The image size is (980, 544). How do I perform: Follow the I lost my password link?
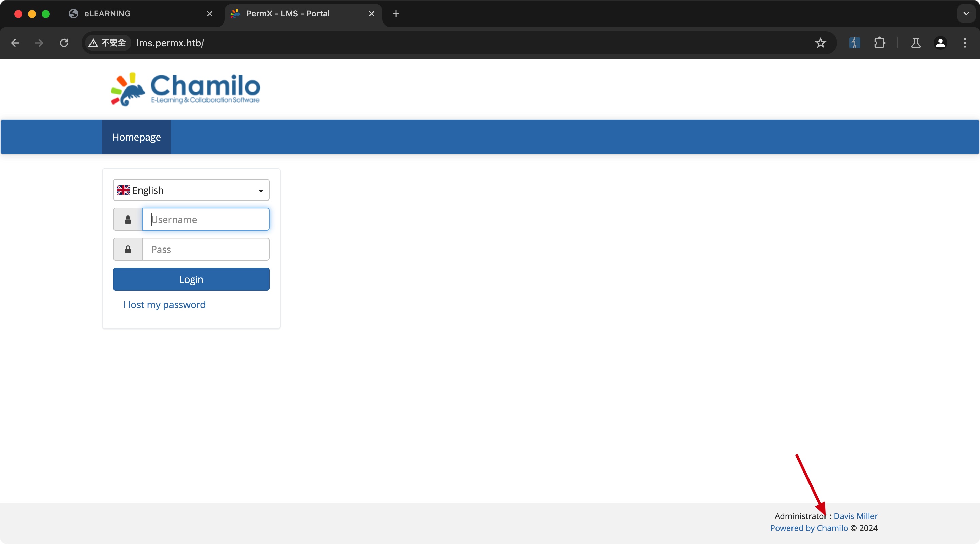pyautogui.click(x=164, y=305)
